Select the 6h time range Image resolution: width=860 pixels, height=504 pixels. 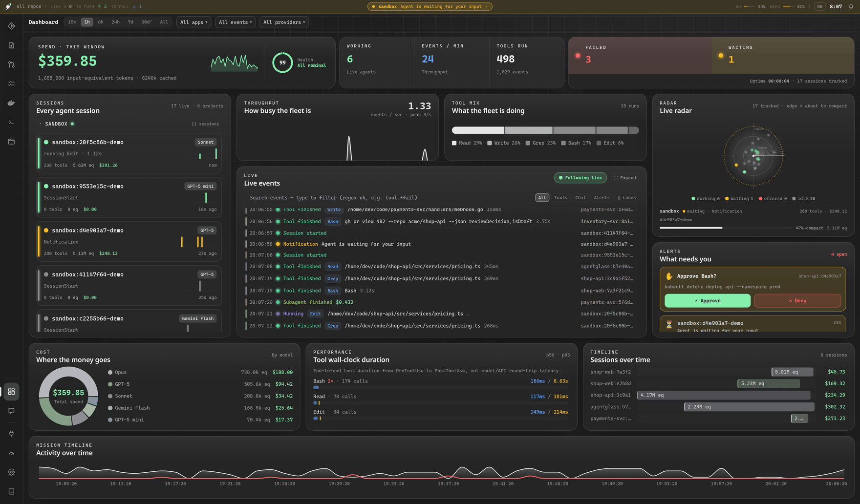click(101, 22)
